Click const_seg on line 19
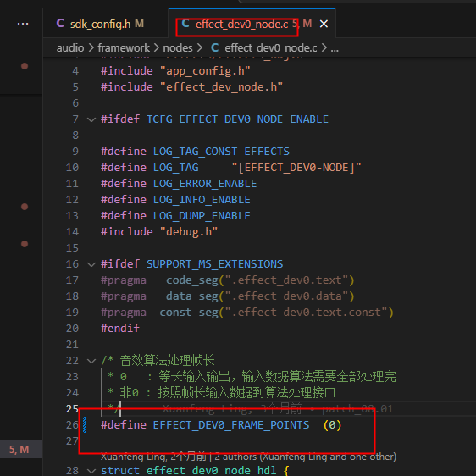This screenshot has height=476, width=476. point(189,313)
